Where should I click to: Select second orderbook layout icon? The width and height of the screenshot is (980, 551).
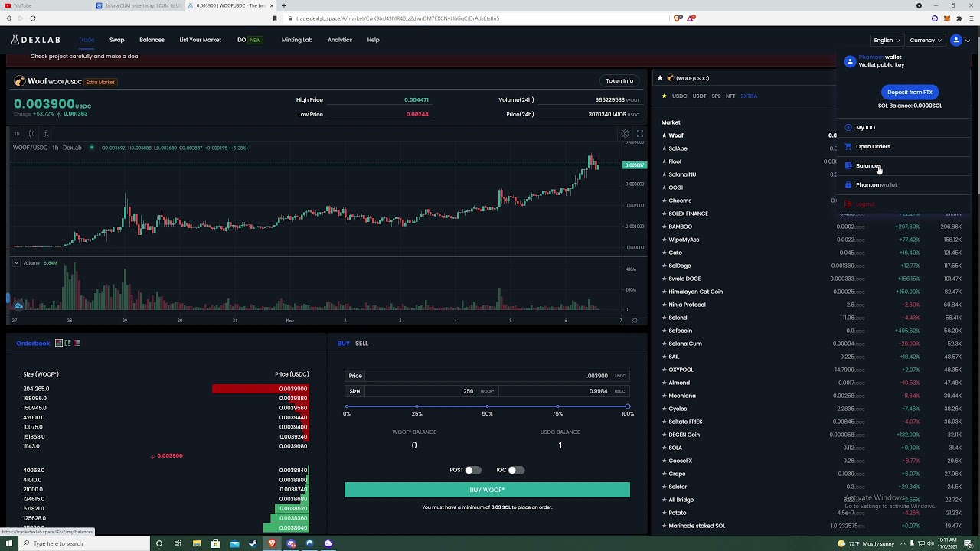point(67,343)
